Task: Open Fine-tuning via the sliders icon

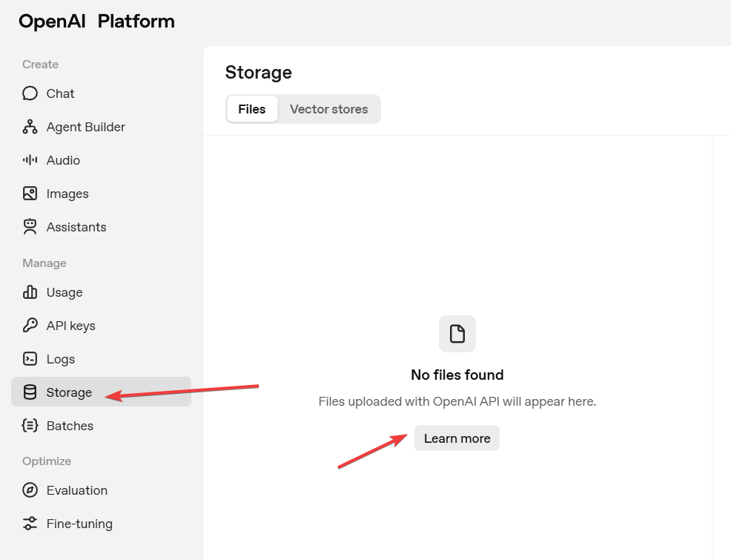Action: click(30, 524)
